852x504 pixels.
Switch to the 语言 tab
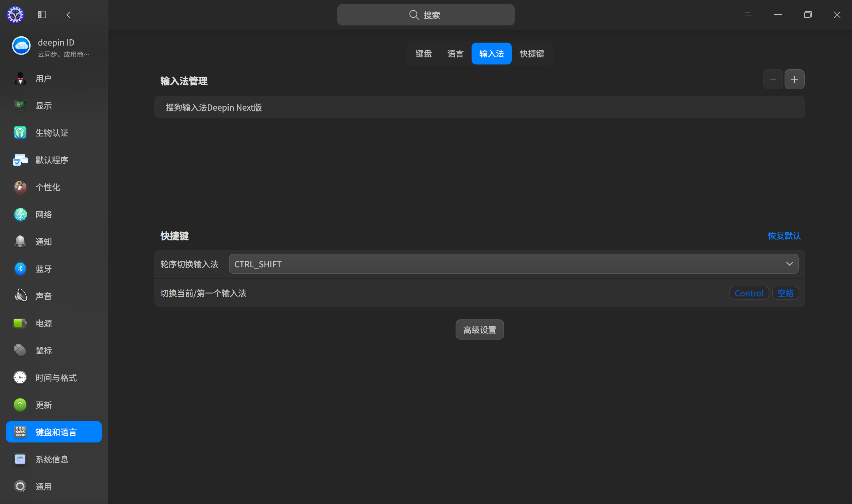(455, 53)
